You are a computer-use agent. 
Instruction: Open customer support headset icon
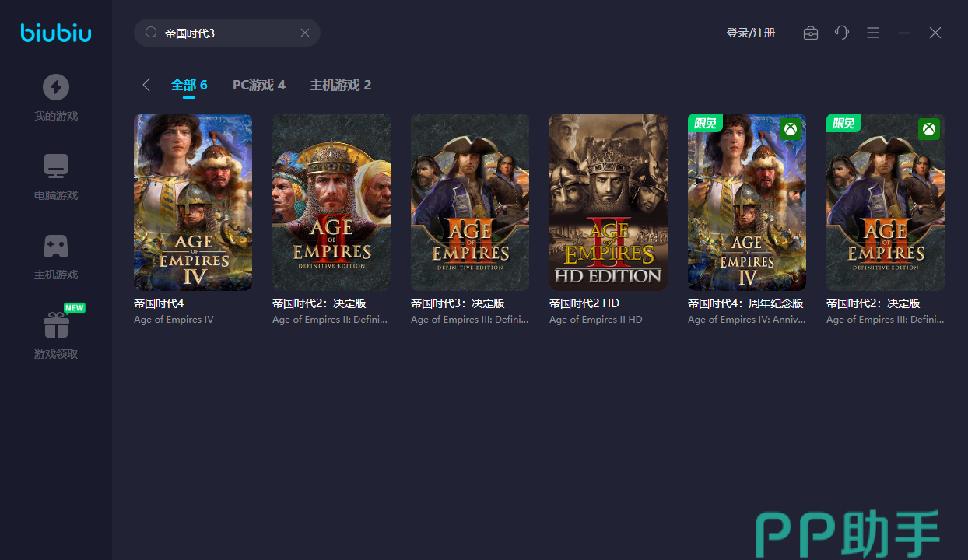[842, 33]
